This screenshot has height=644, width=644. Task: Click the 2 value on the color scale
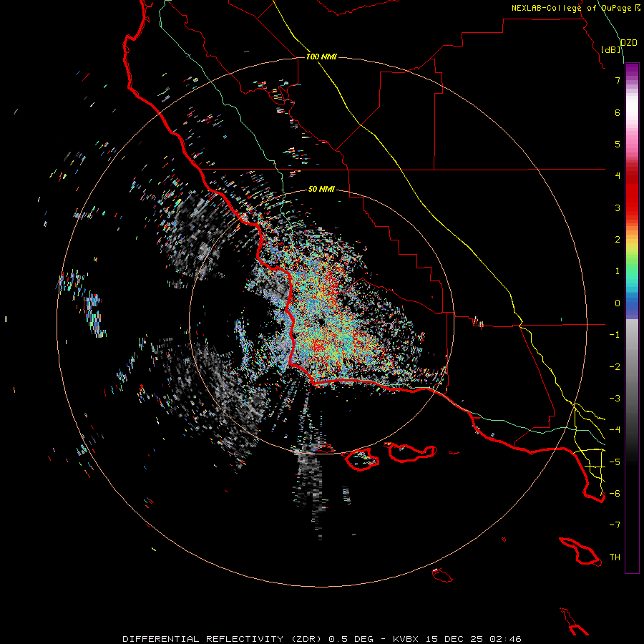coord(618,240)
